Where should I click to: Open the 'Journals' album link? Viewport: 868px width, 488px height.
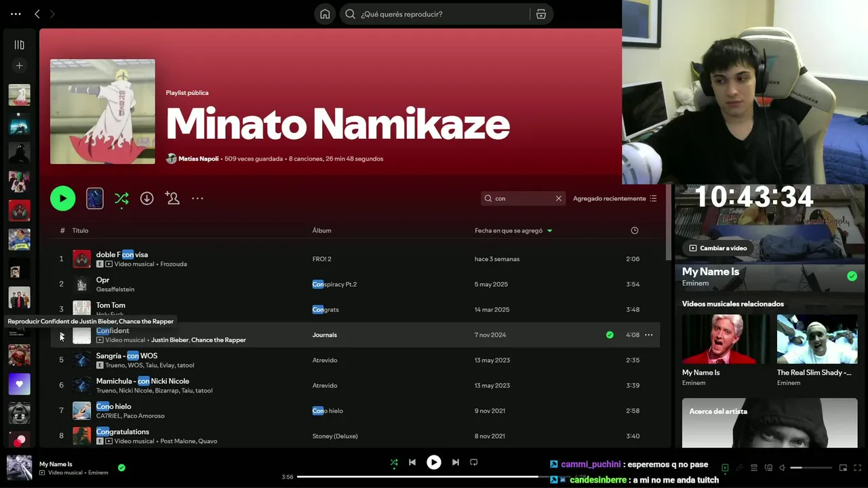click(x=324, y=335)
